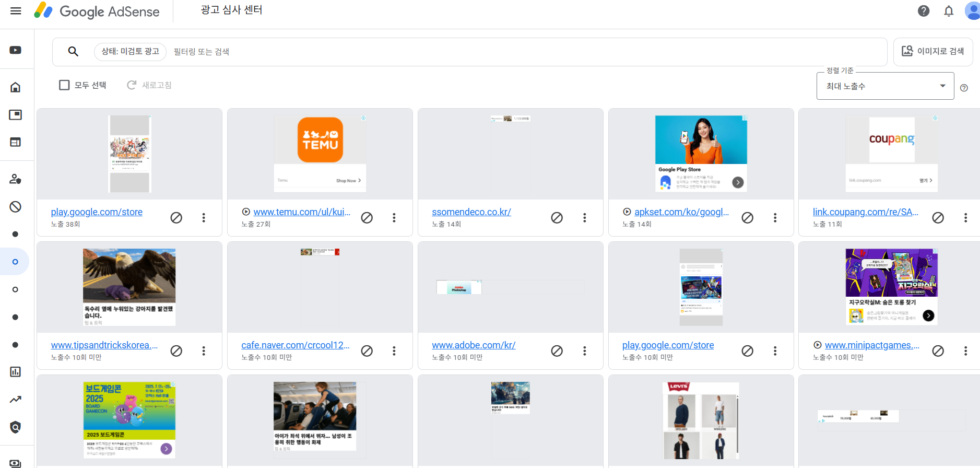Open the 지구오락실M game ad thumbnail
The height and width of the screenshot is (468, 980).
(892, 287)
